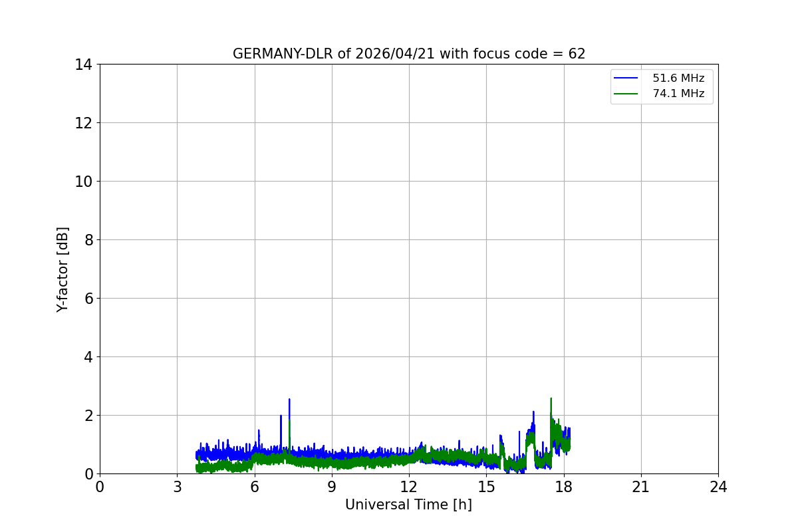Click the y-axis tick label '12'
Image resolution: width=798 pixels, height=532 pixels.
84,123
